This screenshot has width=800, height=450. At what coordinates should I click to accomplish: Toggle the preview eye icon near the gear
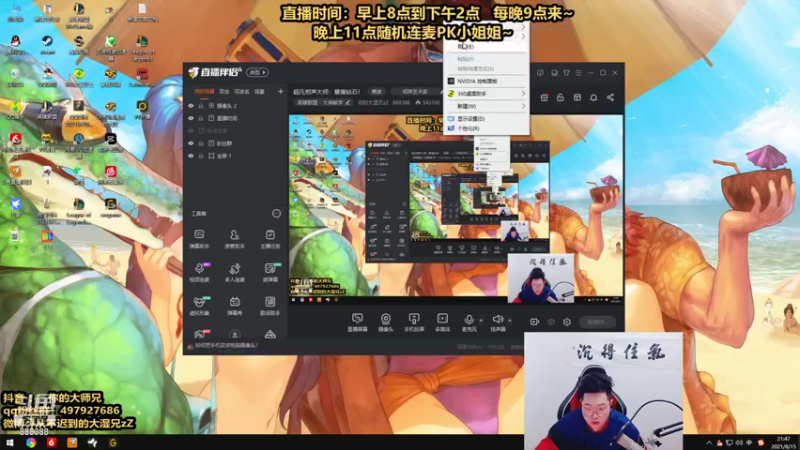tap(551, 322)
